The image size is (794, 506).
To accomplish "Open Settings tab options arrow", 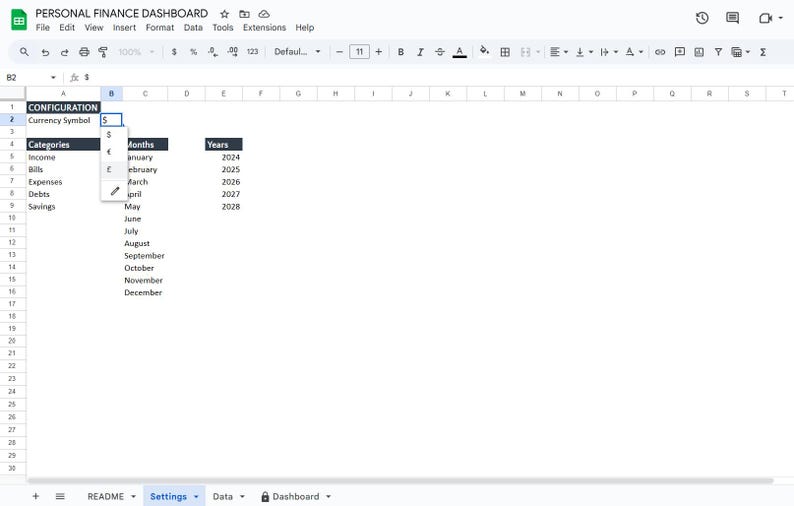I will [x=196, y=496].
